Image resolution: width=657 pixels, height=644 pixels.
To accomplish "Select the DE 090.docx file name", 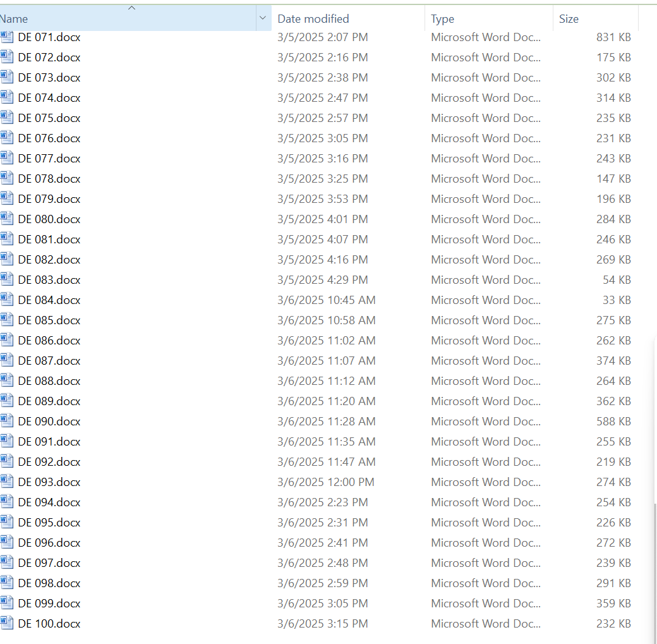I will click(x=49, y=422).
